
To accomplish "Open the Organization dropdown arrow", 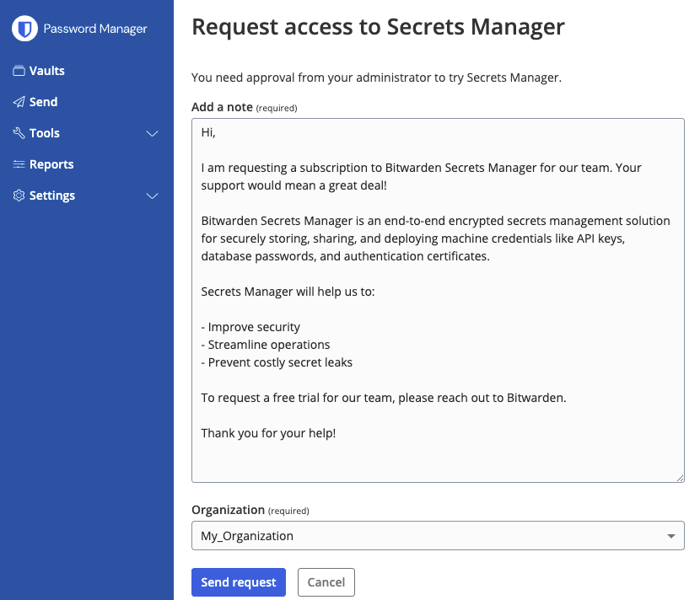I will coord(672,536).
